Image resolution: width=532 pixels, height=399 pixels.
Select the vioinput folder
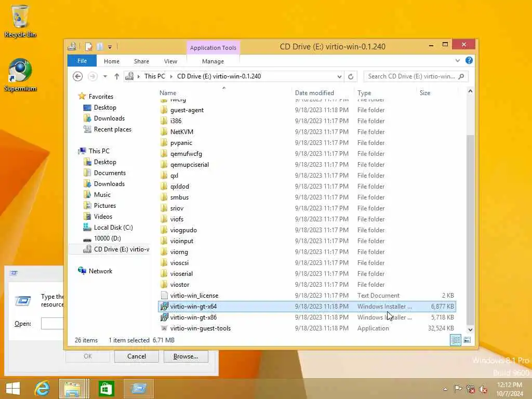pyautogui.click(x=182, y=241)
